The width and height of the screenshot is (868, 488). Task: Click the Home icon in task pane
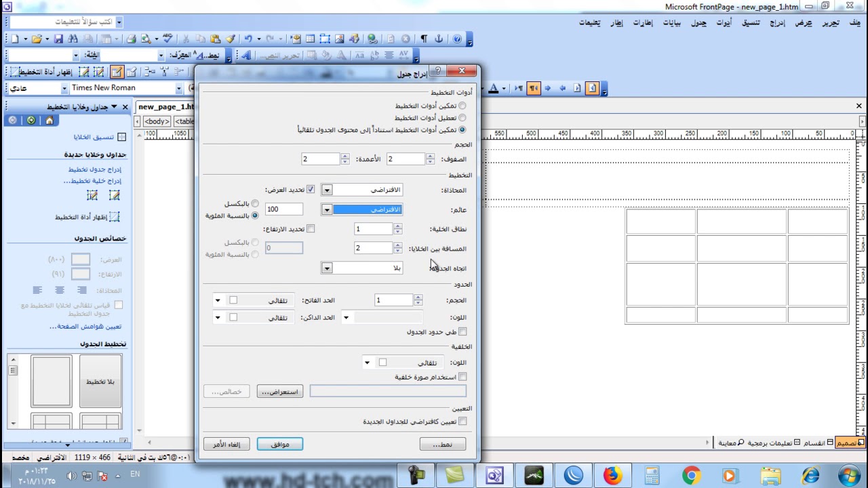coord(50,120)
